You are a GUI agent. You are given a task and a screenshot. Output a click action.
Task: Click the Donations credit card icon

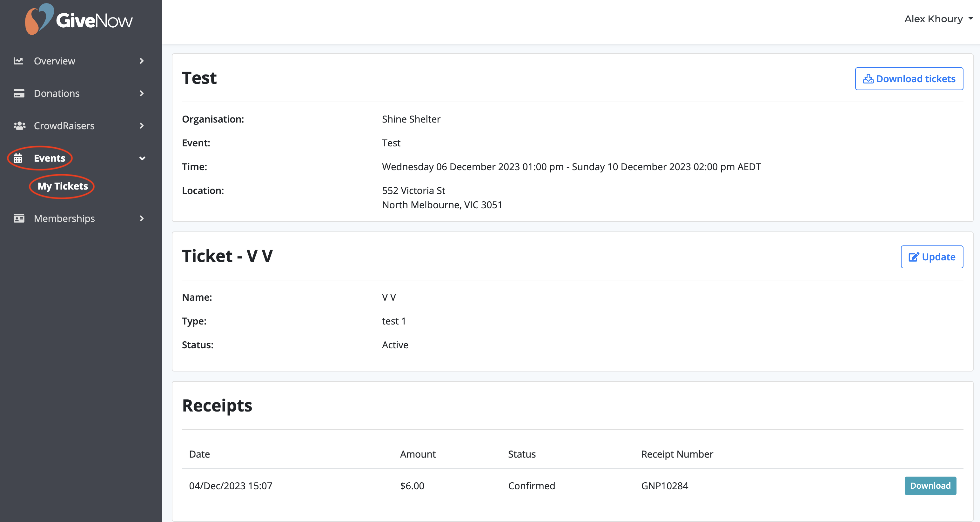coord(19,93)
